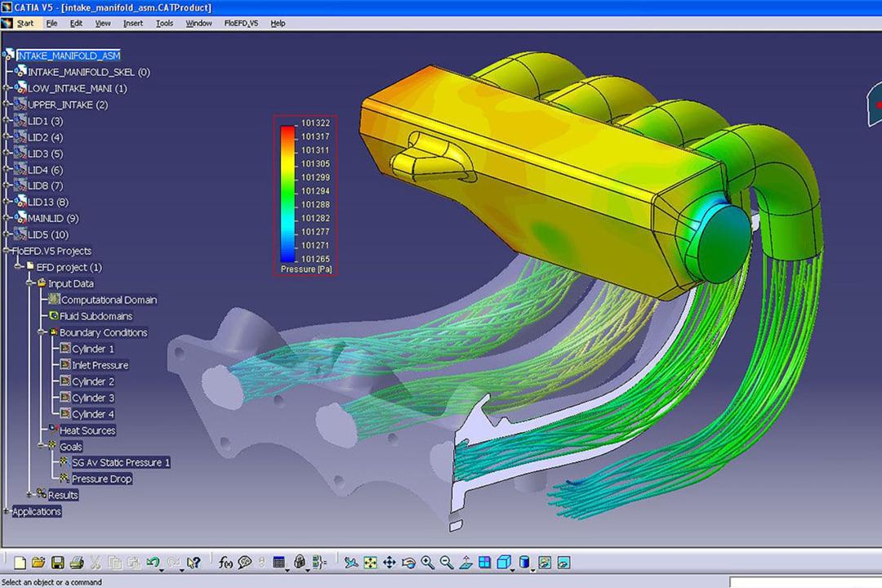
Task: Open the Insert menu
Action: [x=133, y=23]
